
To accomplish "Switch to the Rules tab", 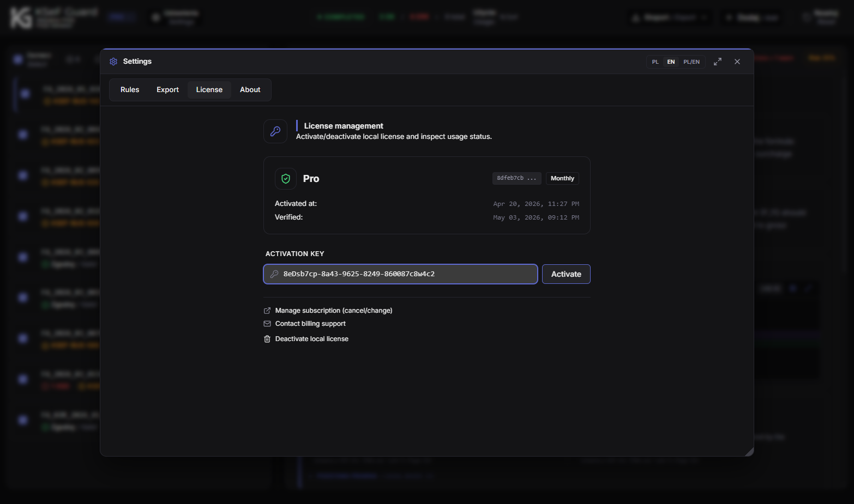I will click(x=130, y=90).
